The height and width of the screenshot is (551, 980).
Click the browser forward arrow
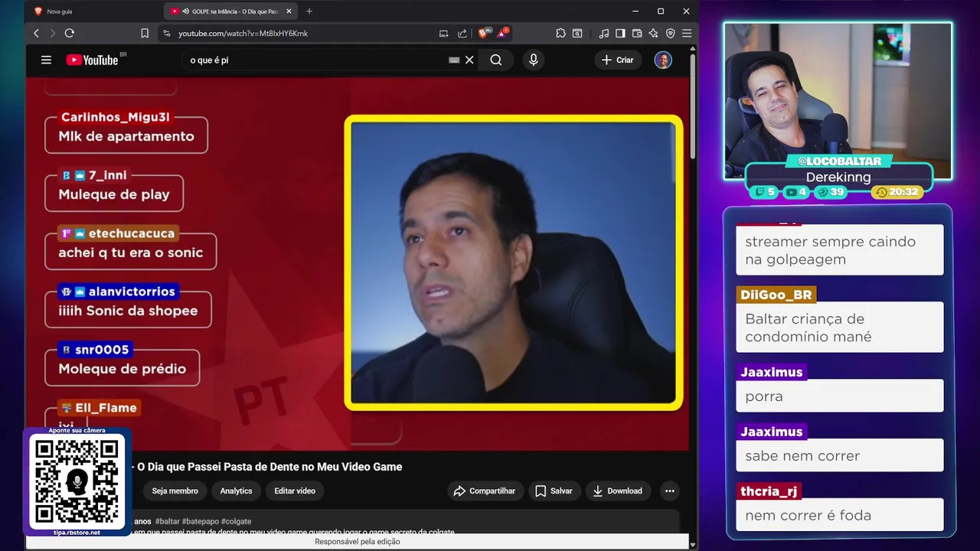tap(52, 33)
